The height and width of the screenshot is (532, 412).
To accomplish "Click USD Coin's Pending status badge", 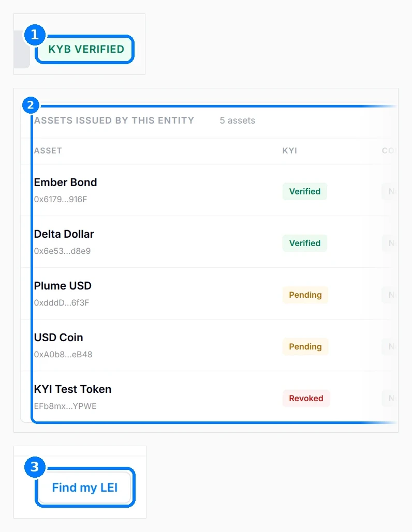I will tap(305, 346).
